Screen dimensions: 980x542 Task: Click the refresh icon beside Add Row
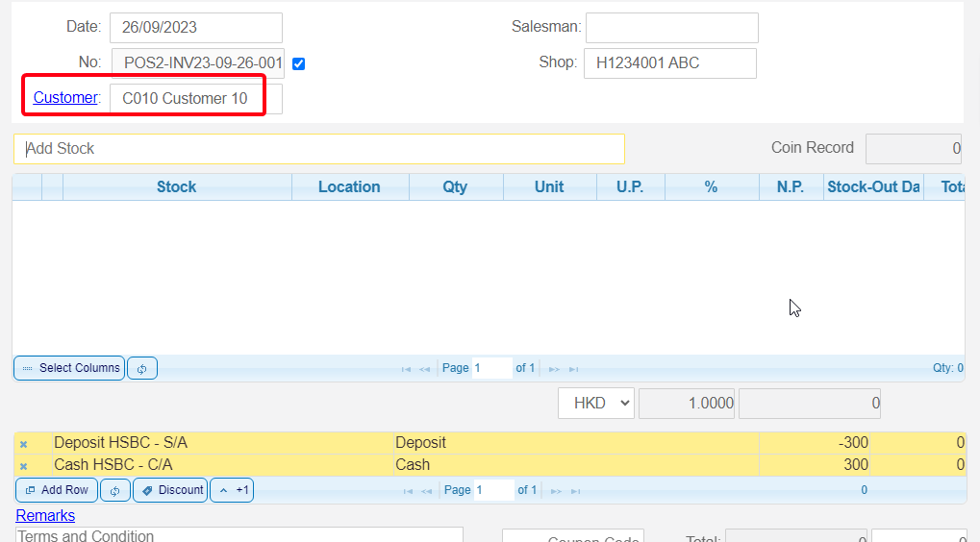click(x=115, y=490)
